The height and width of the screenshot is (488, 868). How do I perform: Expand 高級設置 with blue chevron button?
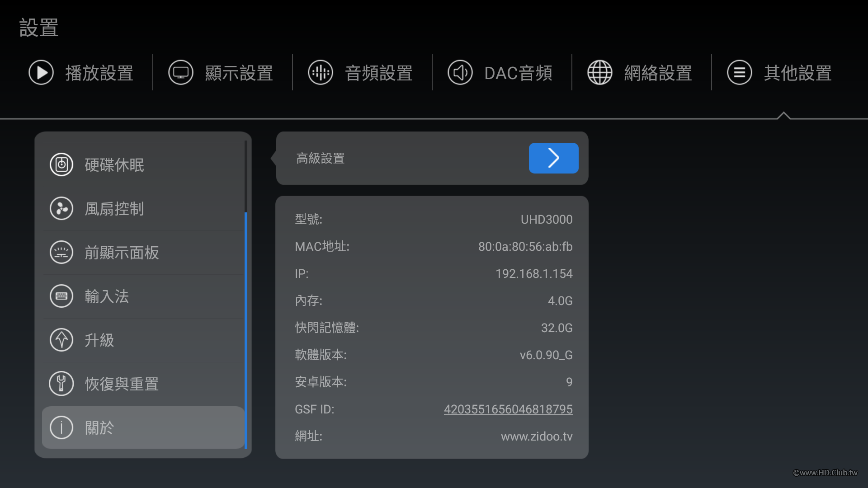click(553, 158)
